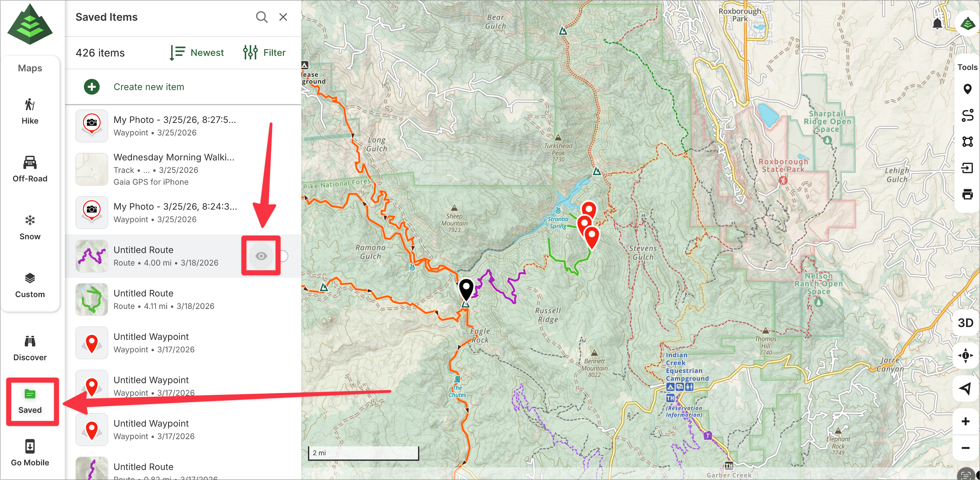The image size is (980, 480).
Task: Select radio circle beside 4.00 mi route
Action: (284, 256)
